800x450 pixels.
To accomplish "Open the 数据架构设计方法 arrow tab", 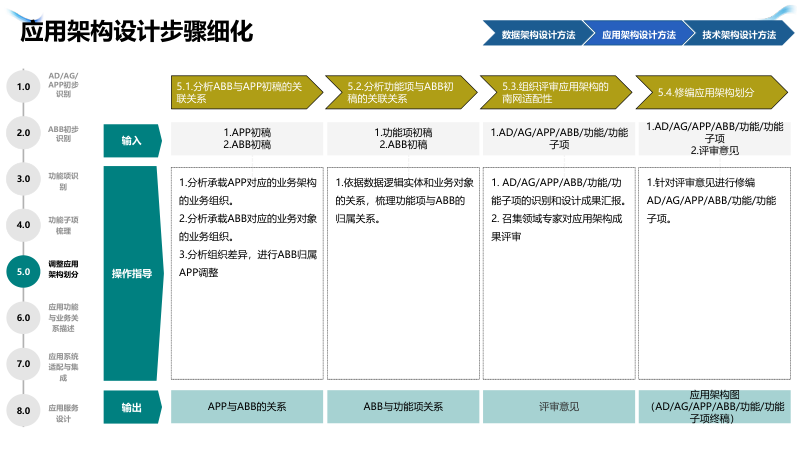I will [x=538, y=34].
